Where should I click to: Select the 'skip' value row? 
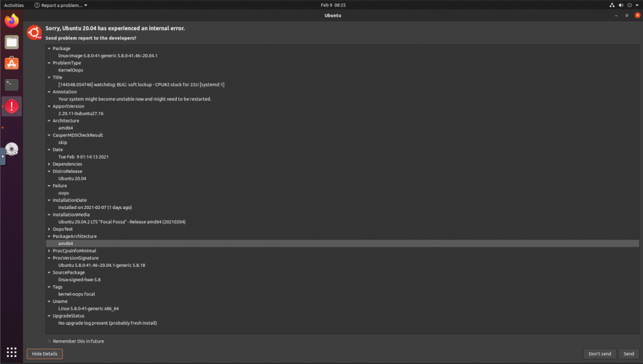(343, 142)
